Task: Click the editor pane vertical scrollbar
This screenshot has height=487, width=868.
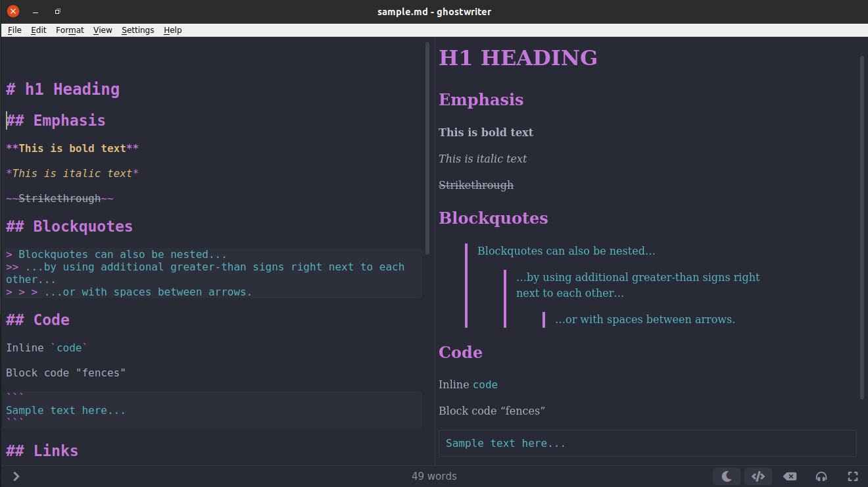Action: pyautogui.click(x=427, y=148)
